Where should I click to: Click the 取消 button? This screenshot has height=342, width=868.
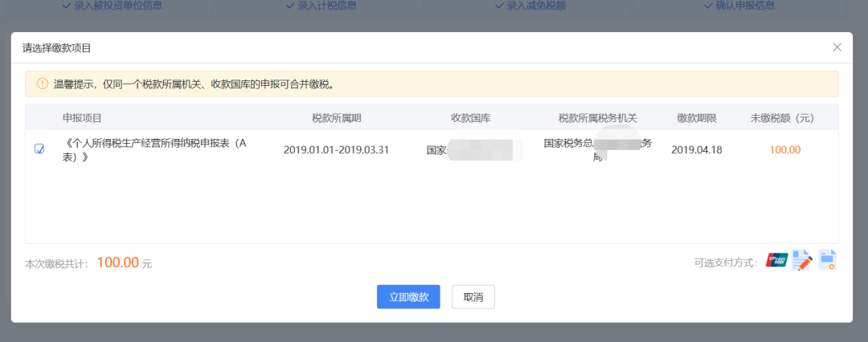click(x=473, y=297)
